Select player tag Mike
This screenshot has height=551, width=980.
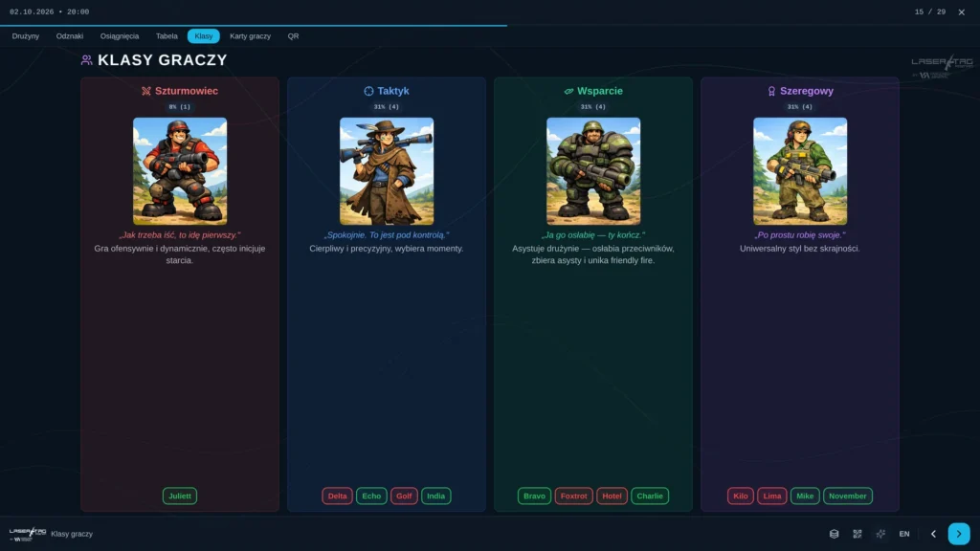(805, 496)
